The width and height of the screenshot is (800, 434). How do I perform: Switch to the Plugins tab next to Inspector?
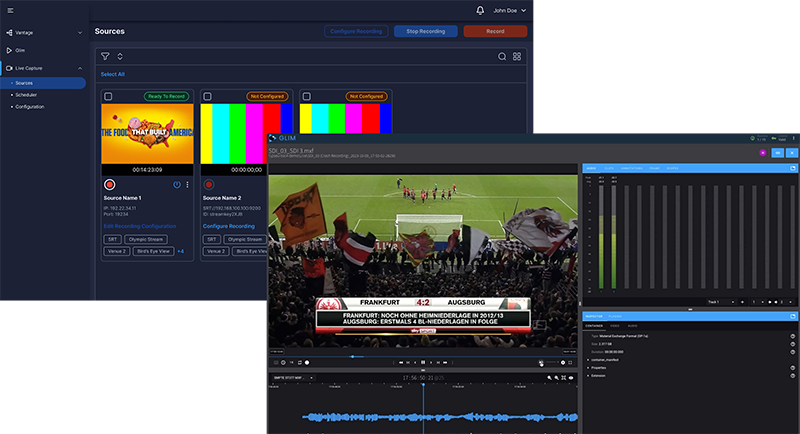point(615,317)
